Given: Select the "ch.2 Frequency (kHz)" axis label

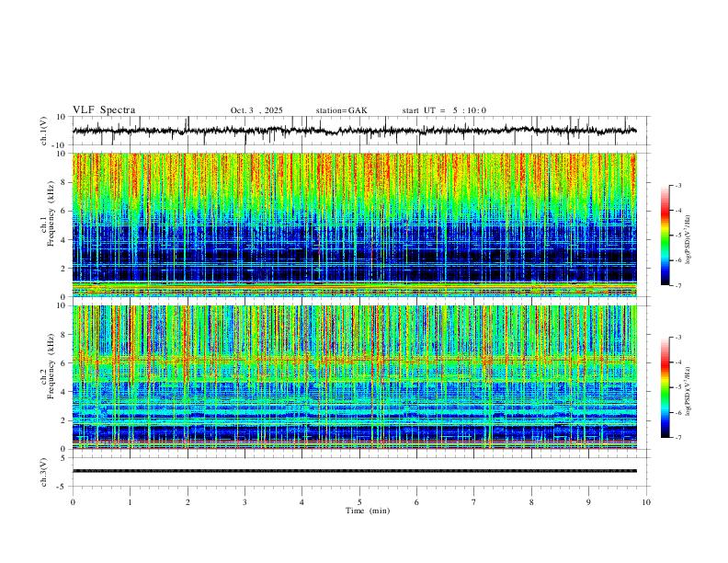Looking at the screenshot, I should point(48,366).
